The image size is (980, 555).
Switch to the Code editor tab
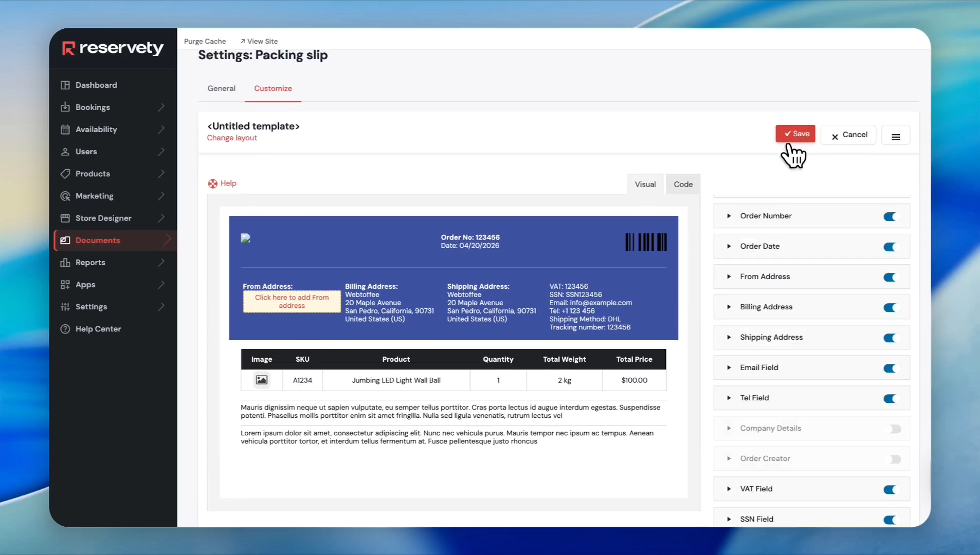[683, 184]
